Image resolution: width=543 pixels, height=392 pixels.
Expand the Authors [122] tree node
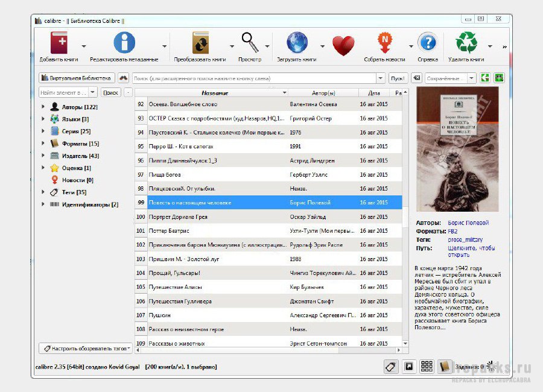click(43, 107)
